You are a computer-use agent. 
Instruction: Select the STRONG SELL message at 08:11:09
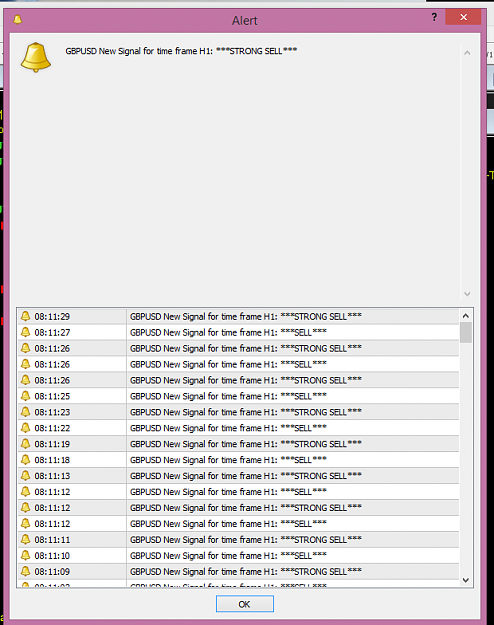point(293,572)
